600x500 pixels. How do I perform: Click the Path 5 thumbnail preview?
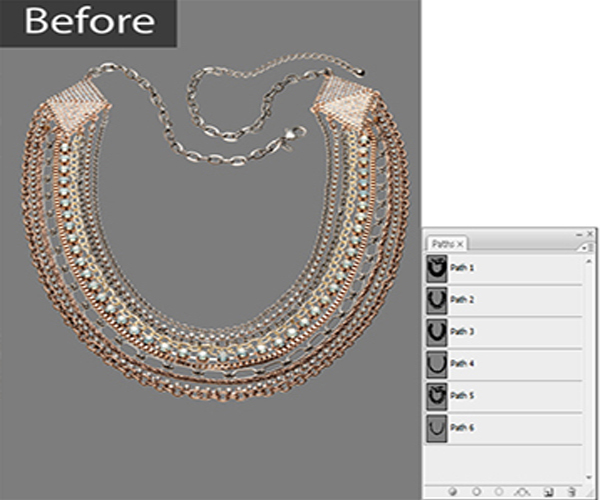point(437,395)
